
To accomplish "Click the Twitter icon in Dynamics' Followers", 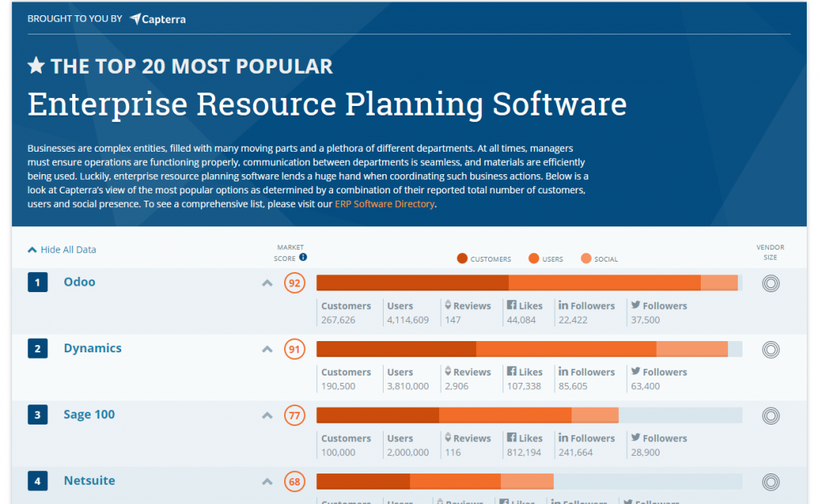I will [x=636, y=371].
